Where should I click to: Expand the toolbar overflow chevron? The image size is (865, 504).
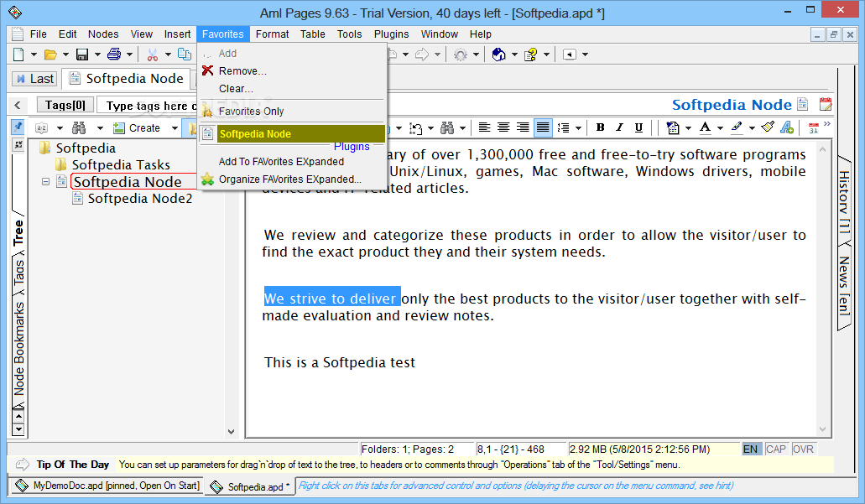tap(827, 123)
